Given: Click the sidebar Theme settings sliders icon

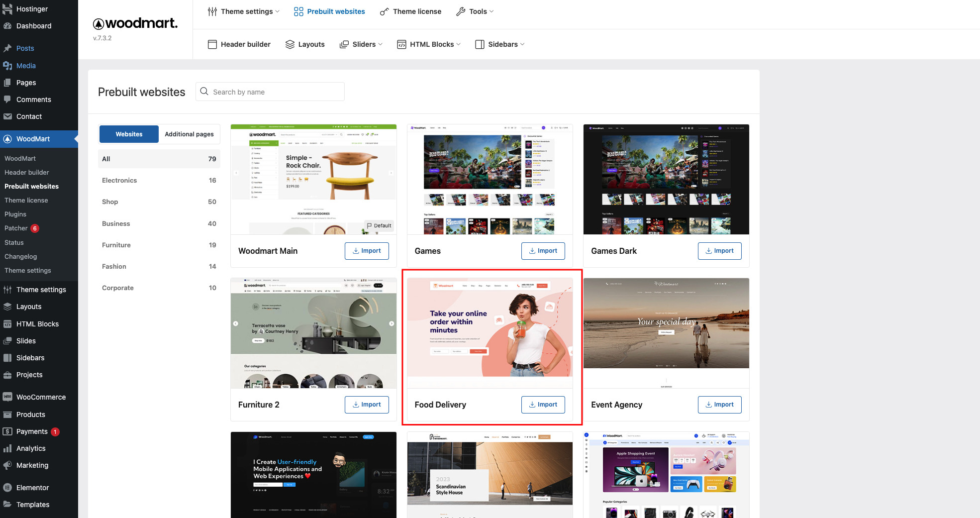Looking at the screenshot, I should 7,290.
